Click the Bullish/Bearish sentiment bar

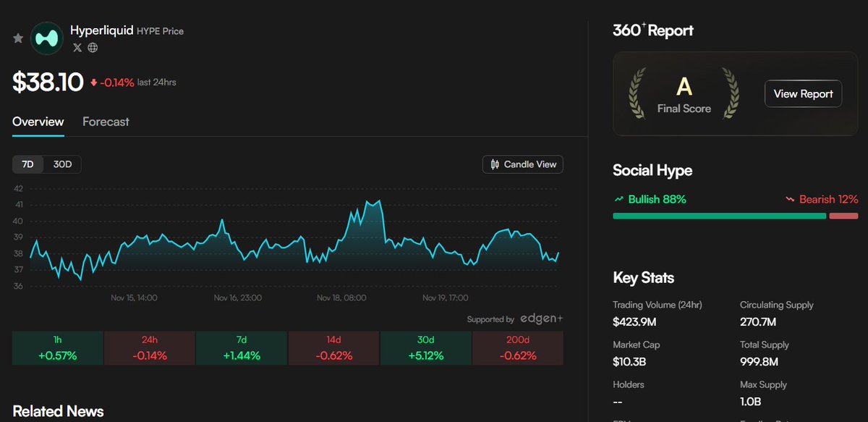(734, 215)
